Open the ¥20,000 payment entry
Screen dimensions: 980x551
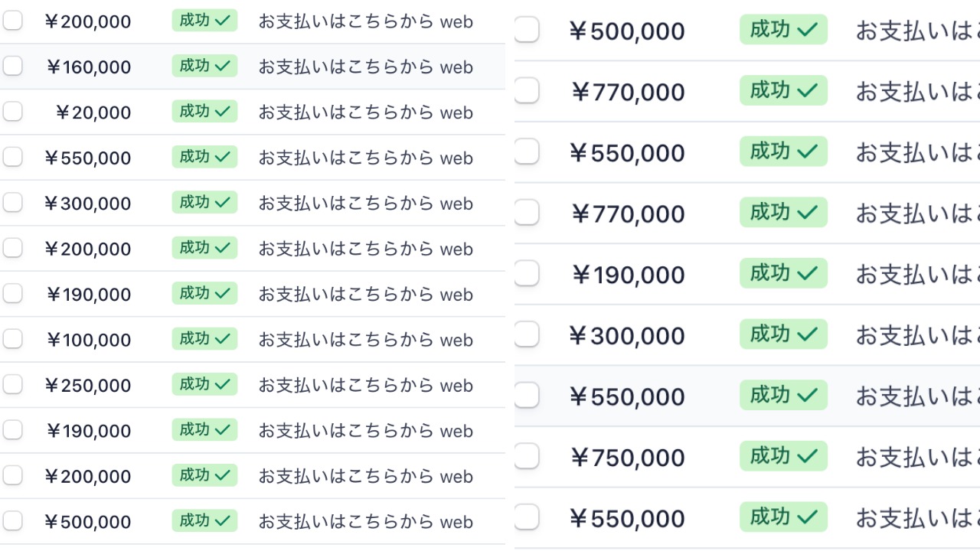point(93,113)
